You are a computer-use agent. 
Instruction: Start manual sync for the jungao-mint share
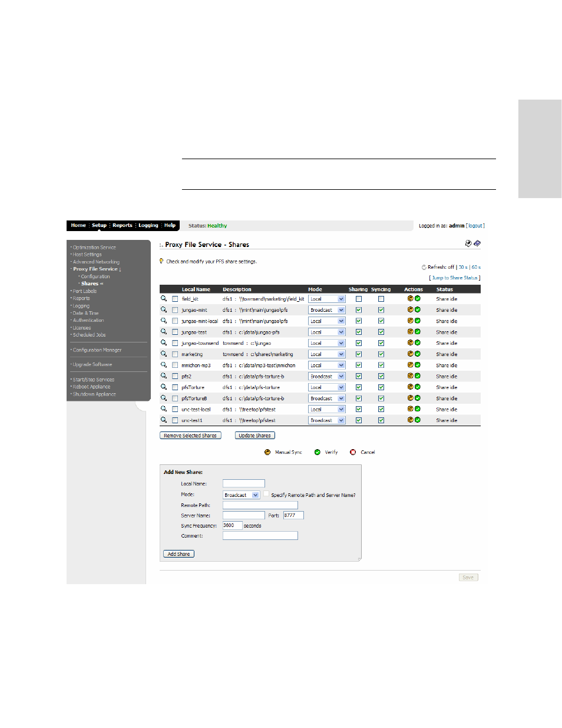[x=411, y=309]
